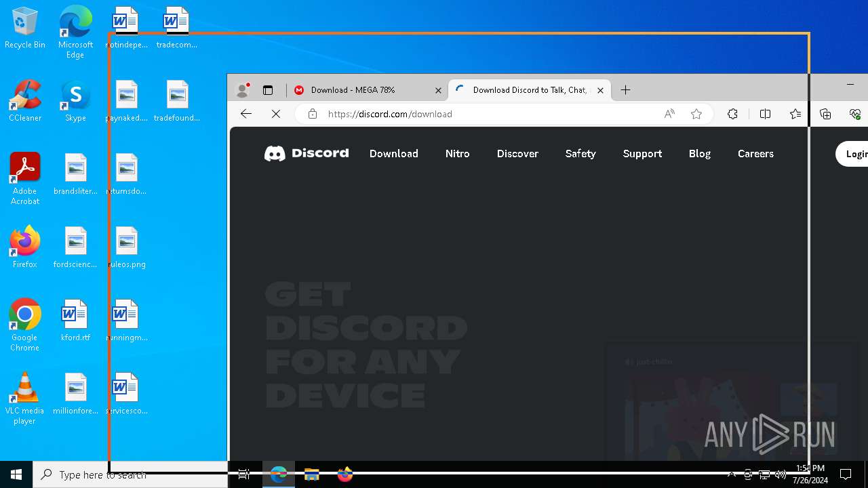Open the Nitro nav link
This screenshot has width=868, height=488.
coord(458,154)
